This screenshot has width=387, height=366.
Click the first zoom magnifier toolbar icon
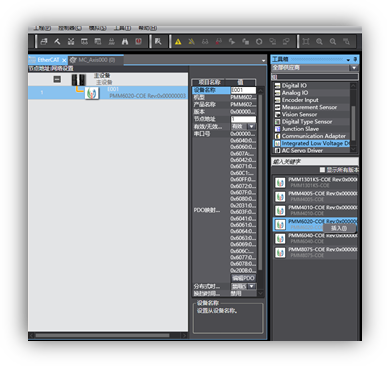(x=319, y=42)
